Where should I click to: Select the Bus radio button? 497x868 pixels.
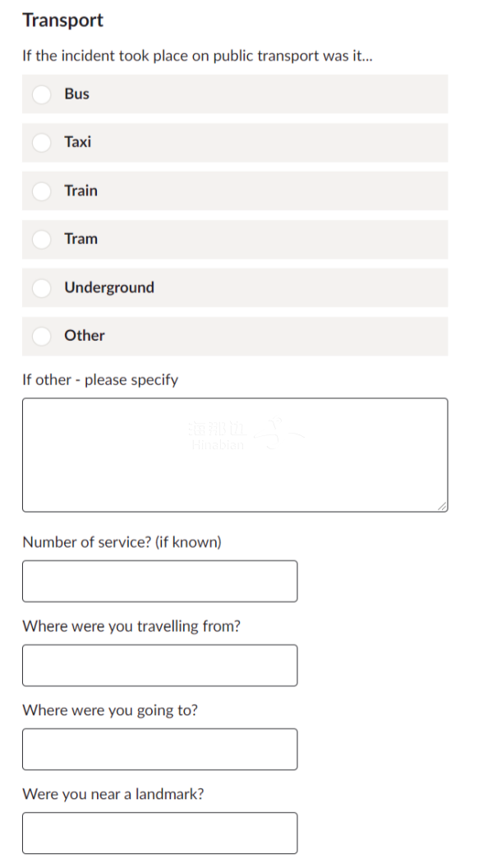coord(42,94)
